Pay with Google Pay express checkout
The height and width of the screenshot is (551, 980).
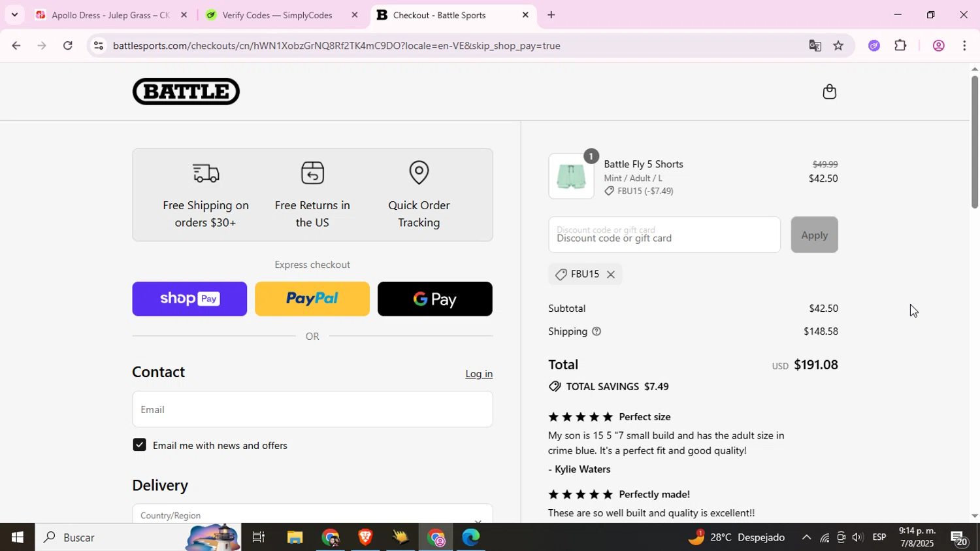pos(435,299)
